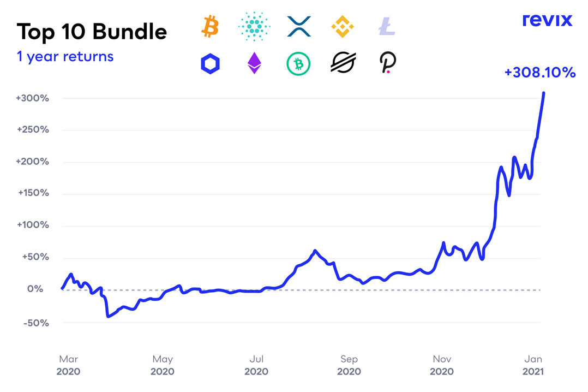
Task: Click the Top 10 Bundle title
Action: (92, 32)
